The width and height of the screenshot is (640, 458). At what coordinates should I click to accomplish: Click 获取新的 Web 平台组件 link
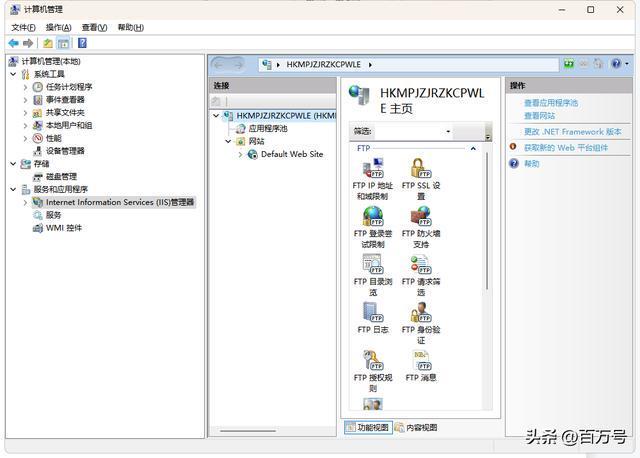click(566, 148)
